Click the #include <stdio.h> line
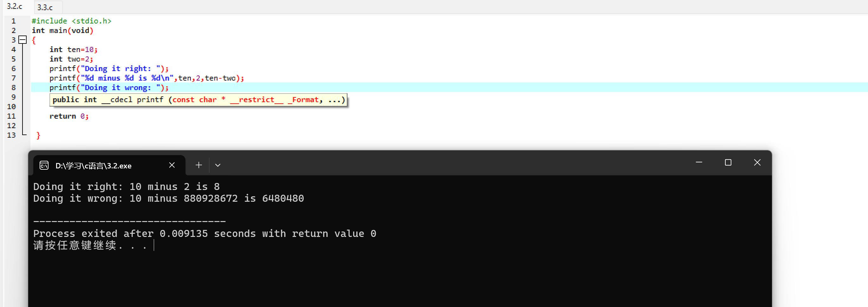Image resolution: width=868 pixels, height=307 pixels. (x=71, y=21)
